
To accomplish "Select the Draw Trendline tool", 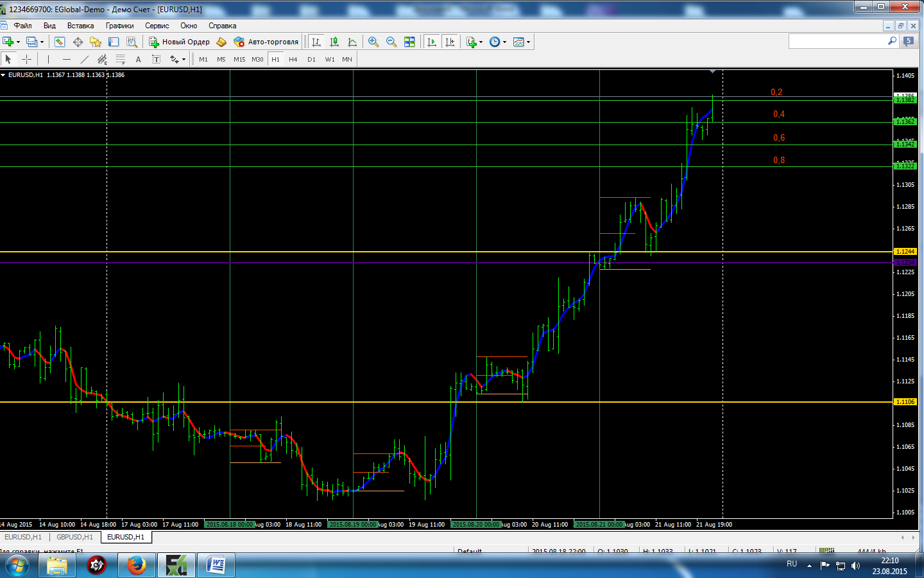I will coord(84,59).
